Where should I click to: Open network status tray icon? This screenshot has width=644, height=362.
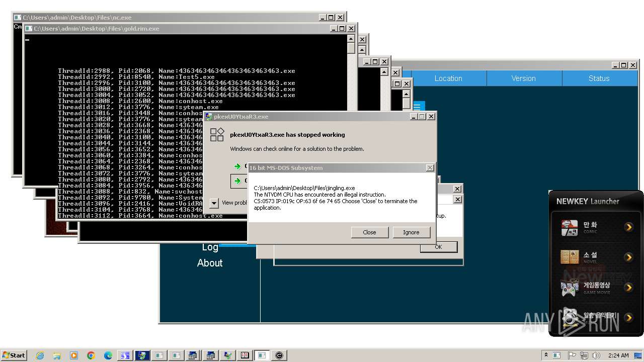584,355
